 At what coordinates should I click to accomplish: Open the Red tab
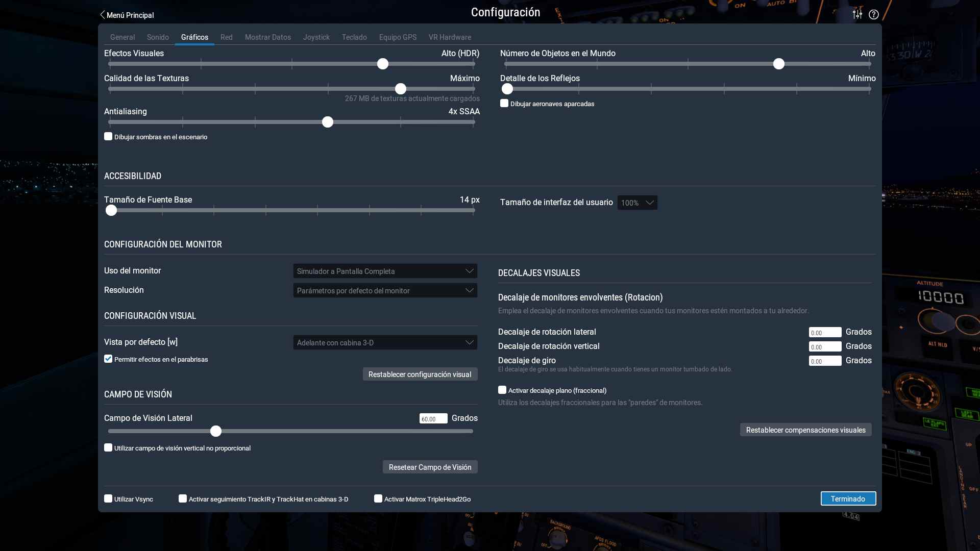227,37
